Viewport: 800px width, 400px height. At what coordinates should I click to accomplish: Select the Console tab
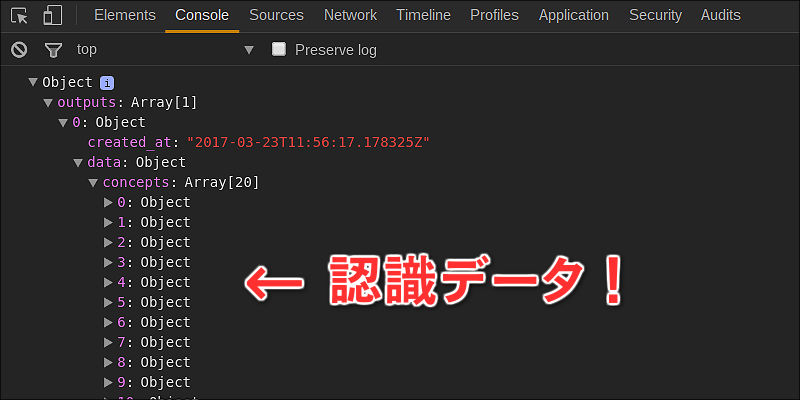tap(202, 15)
